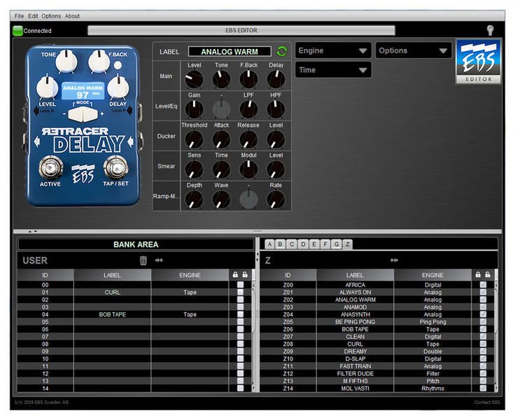515x420 pixels.
Task: Click the Main Level knob
Action: (x=194, y=80)
